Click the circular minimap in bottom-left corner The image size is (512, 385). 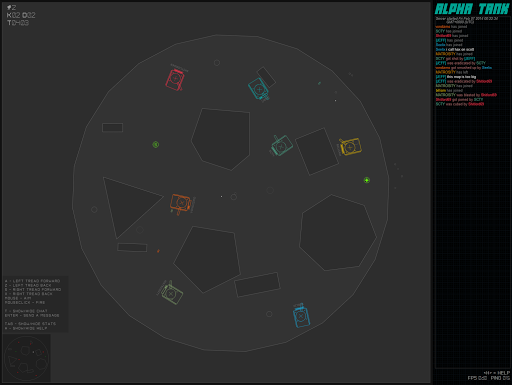coord(27,359)
